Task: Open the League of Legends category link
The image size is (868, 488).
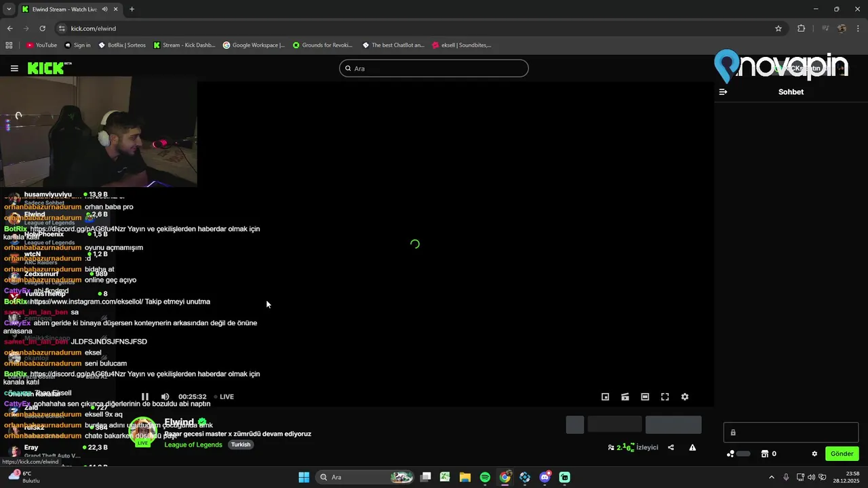Action: point(193,445)
